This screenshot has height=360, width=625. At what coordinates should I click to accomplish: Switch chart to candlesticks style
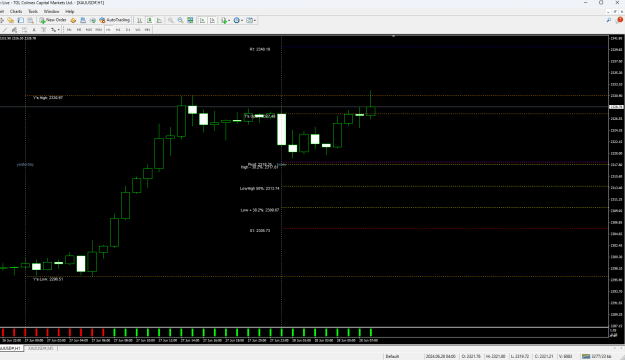tap(149, 20)
